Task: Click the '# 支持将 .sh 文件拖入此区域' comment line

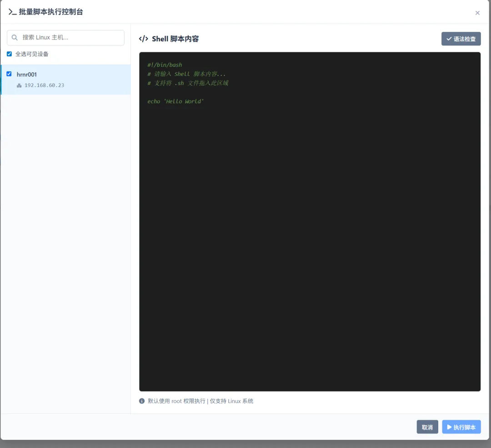Action: tap(188, 83)
